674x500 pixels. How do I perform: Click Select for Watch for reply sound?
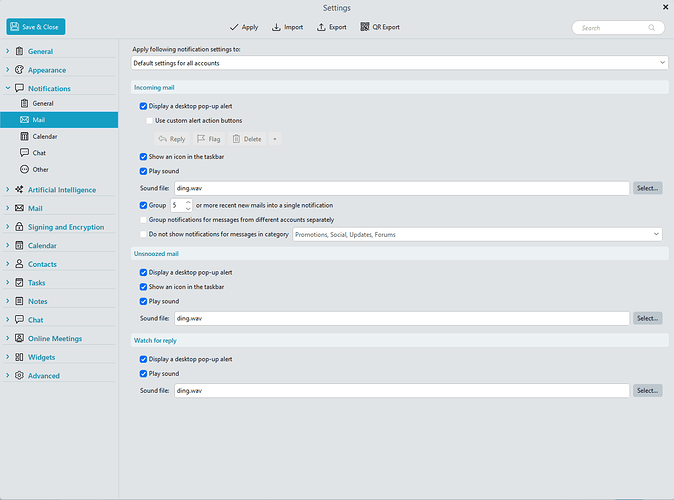point(647,391)
